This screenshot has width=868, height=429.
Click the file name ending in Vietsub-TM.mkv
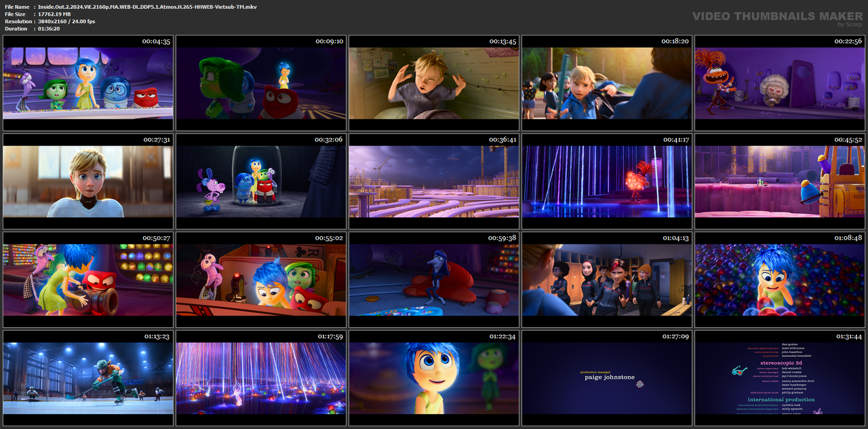(x=147, y=6)
